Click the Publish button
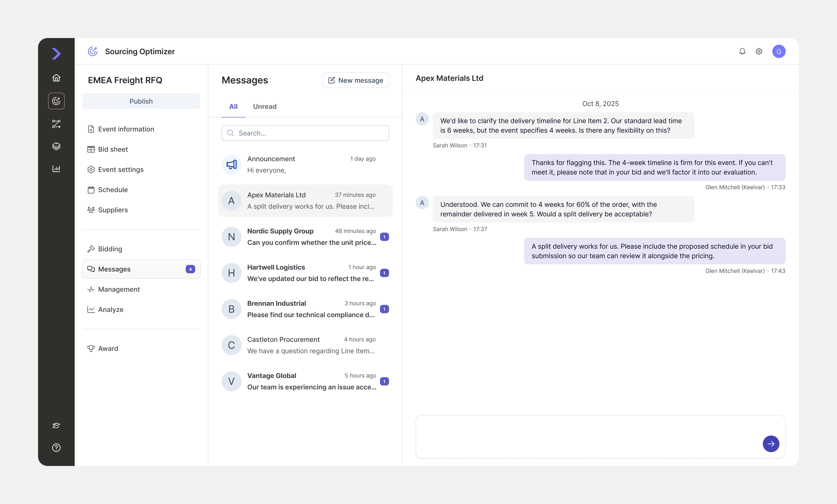837x504 pixels. click(141, 101)
